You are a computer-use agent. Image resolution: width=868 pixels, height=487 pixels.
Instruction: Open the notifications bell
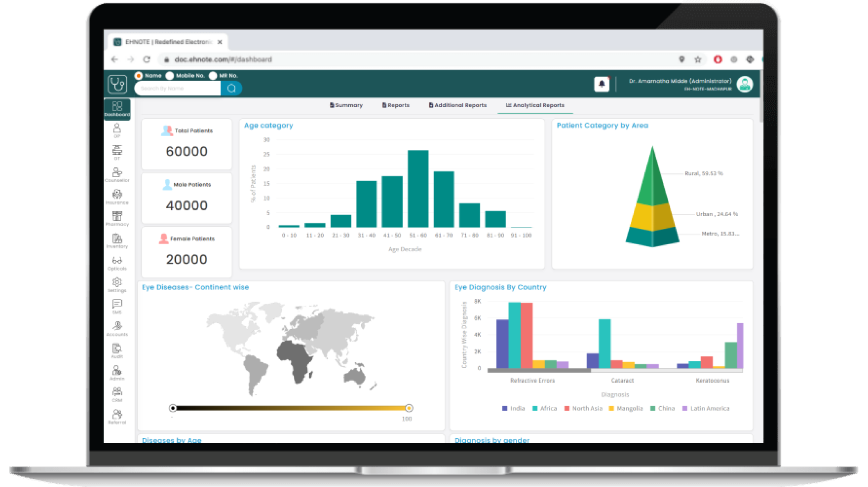click(602, 84)
